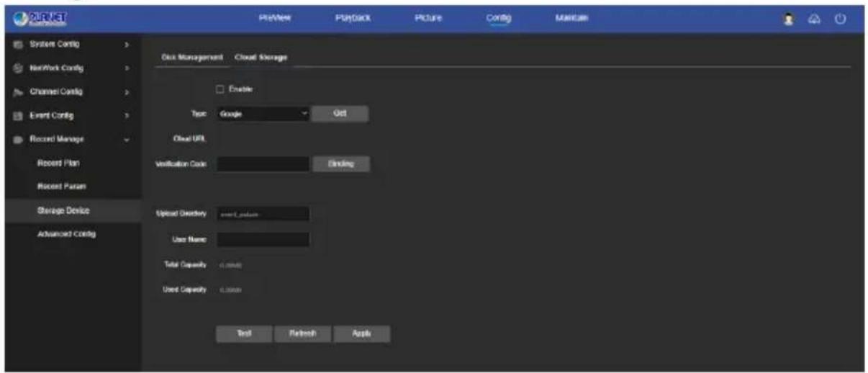
Task: Open the Picture menu
Action: click(428, 17)
